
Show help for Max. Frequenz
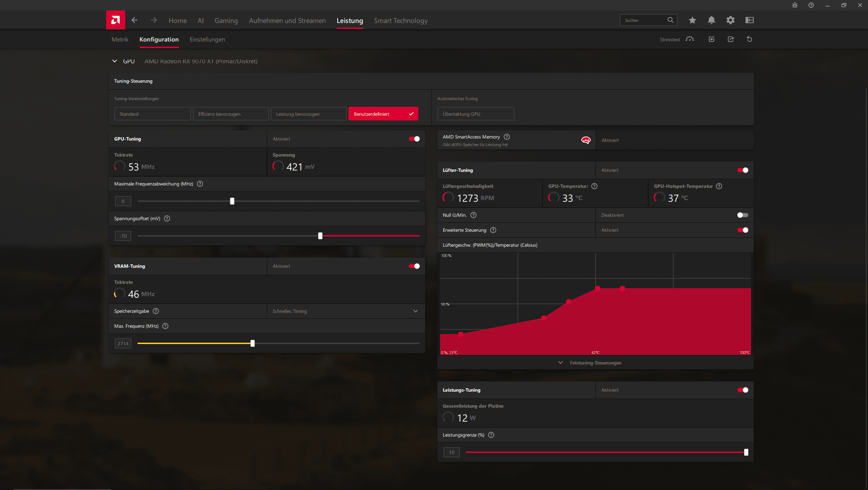point(165,326)
